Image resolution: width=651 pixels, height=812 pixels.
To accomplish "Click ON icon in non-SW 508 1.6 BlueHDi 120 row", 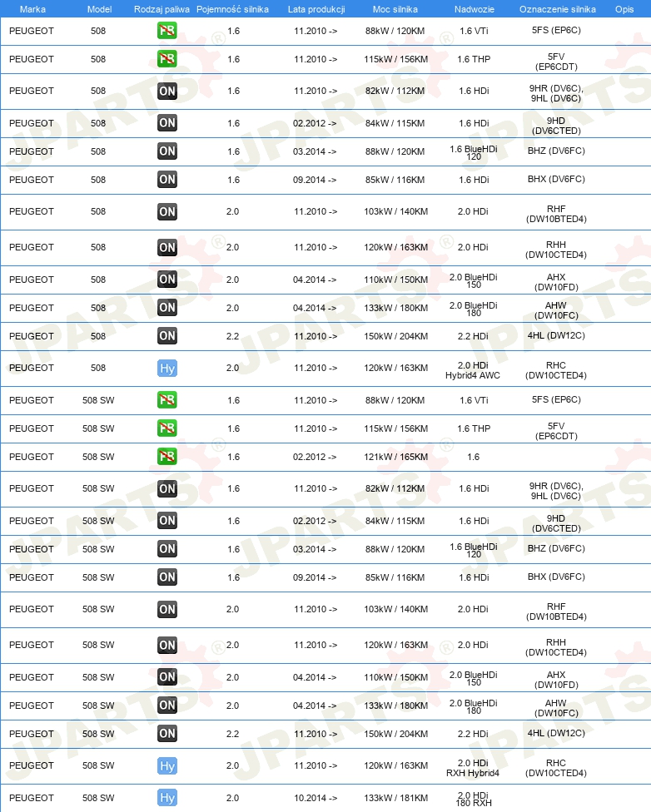I will coord(166,151).
